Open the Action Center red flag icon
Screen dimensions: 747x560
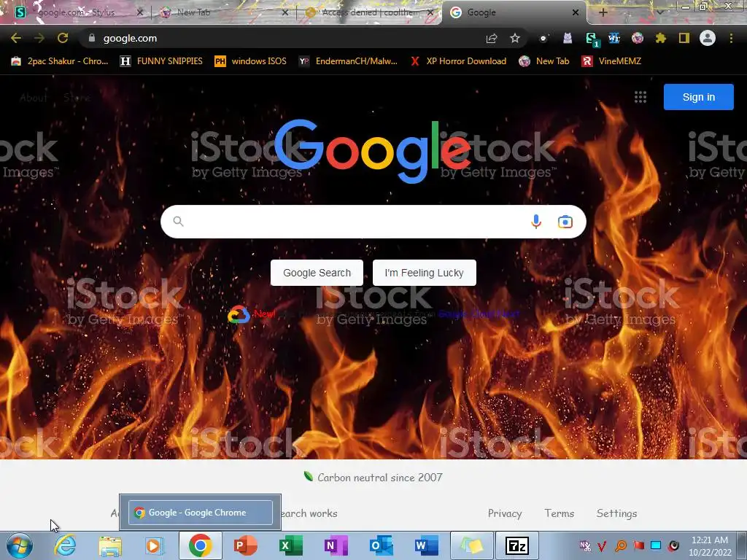coord(638,545)
